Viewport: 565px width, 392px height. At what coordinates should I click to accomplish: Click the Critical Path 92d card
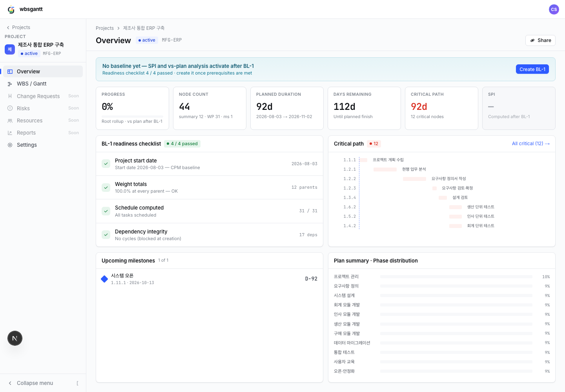(441, 108)
